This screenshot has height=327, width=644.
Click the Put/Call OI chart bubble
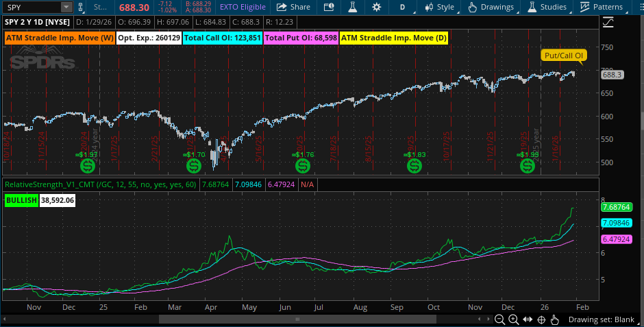pyautogui.click(x=563, y=56)
